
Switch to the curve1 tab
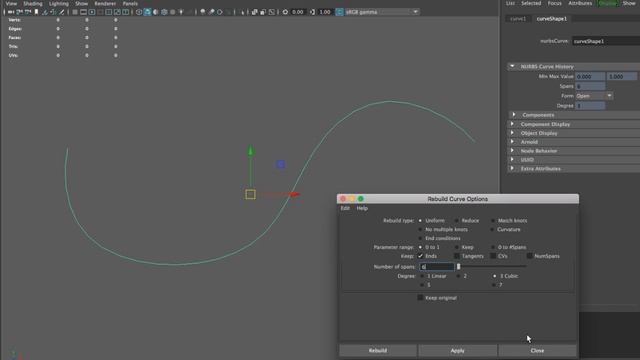point(518,19)
